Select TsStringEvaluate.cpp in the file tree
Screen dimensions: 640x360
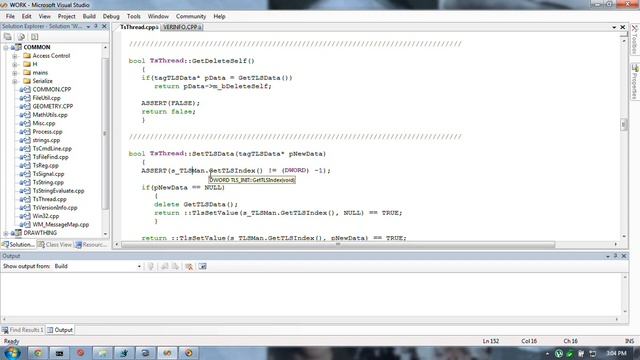click(58, 191)
